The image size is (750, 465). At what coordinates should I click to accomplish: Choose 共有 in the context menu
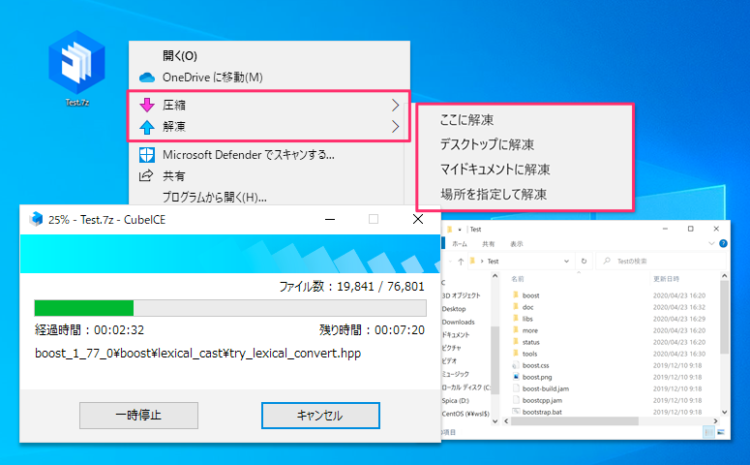coord(173,176)
